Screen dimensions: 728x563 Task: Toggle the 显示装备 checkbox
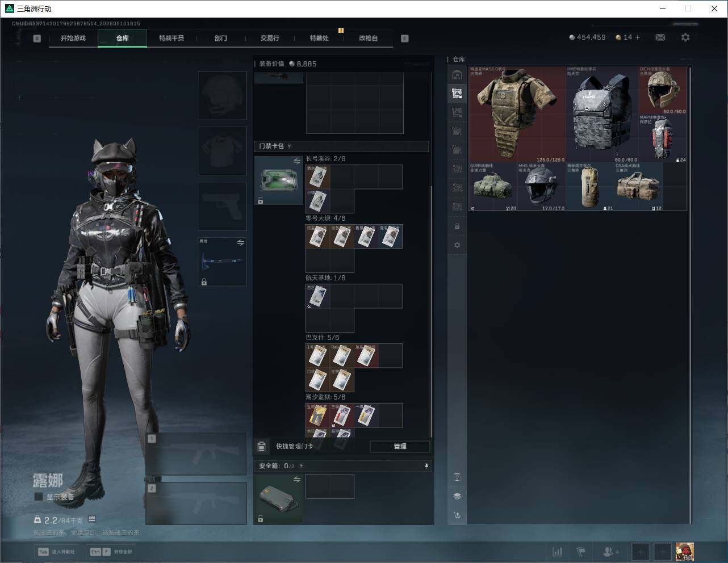point(39,497)
